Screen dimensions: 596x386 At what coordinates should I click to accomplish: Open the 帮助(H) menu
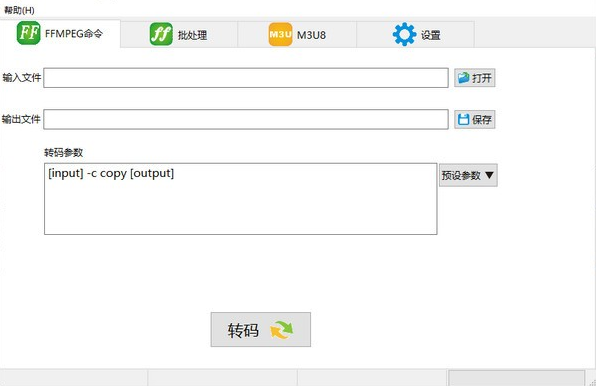tap(19, 10)
